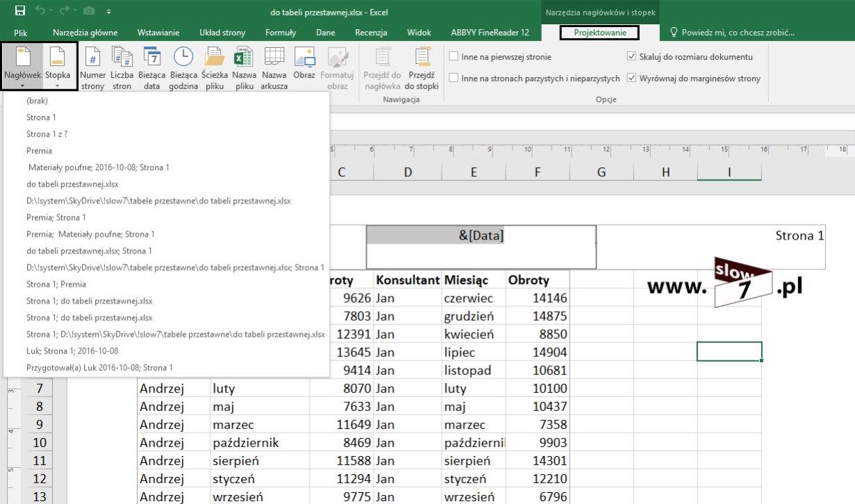Select the Projektowanie tab
The image size is (855, 504).
click(x=600, y=33)
